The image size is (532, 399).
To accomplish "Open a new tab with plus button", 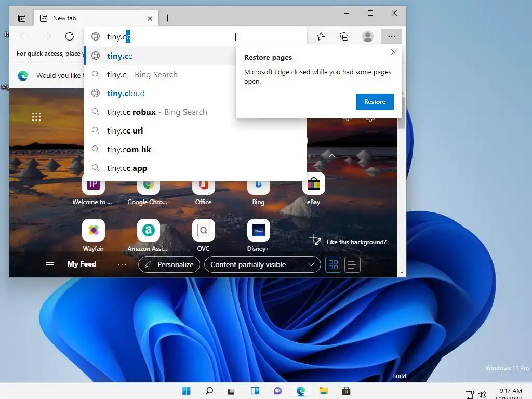I will point(167,18).
